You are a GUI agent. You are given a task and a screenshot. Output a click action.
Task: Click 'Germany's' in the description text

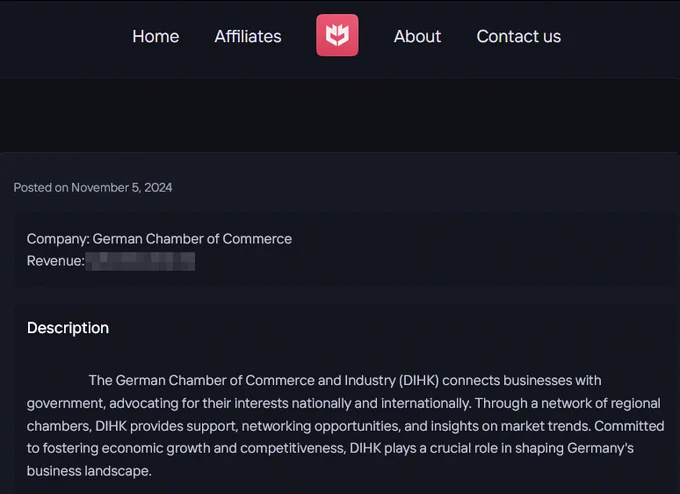coord(601,448)
